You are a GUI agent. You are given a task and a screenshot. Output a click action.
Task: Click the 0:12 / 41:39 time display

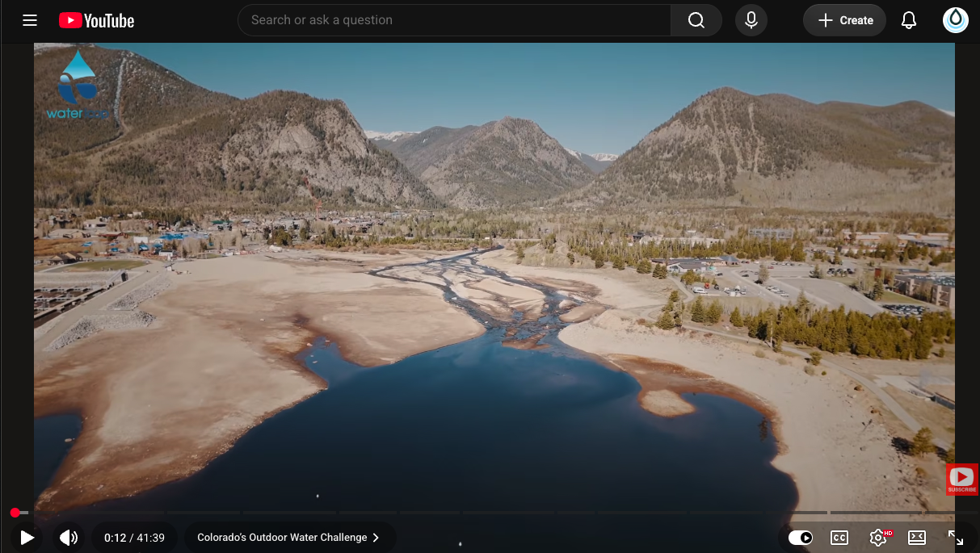tap(134, 538)
